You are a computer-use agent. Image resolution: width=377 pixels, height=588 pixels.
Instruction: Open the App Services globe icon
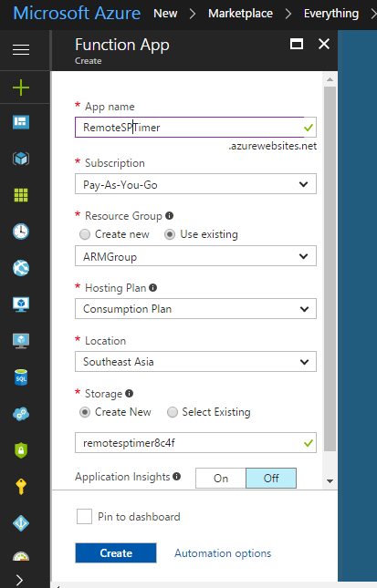[21, 268]
